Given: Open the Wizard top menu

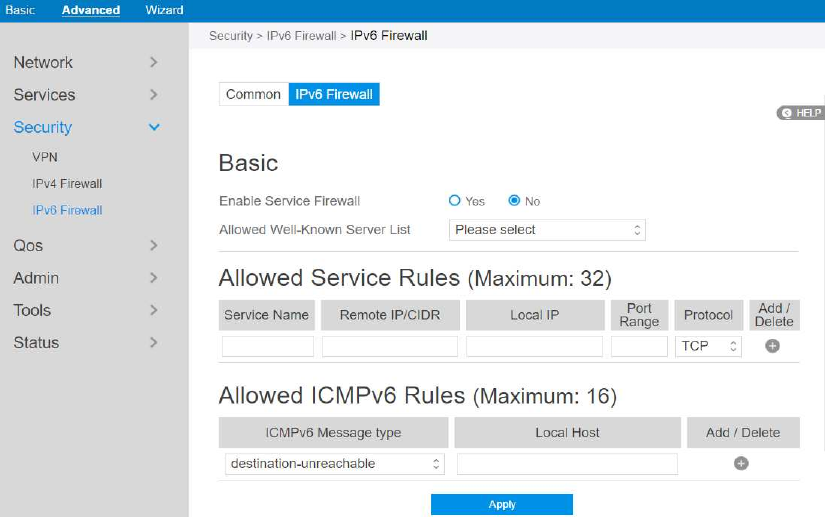Looking at the screenshot, I should pyautogui.click(x=164, y=10).
